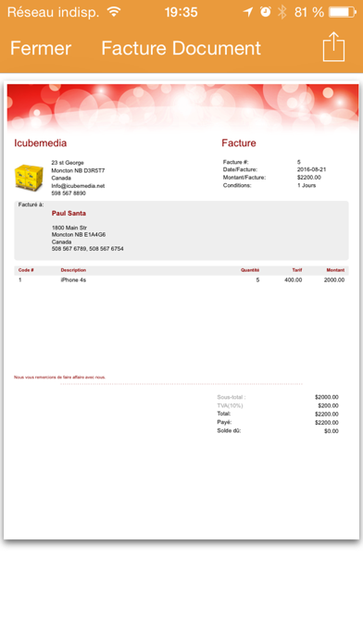Select the iPhone 4s item description
The image size is (363, 644).
(x=73, y=279)
